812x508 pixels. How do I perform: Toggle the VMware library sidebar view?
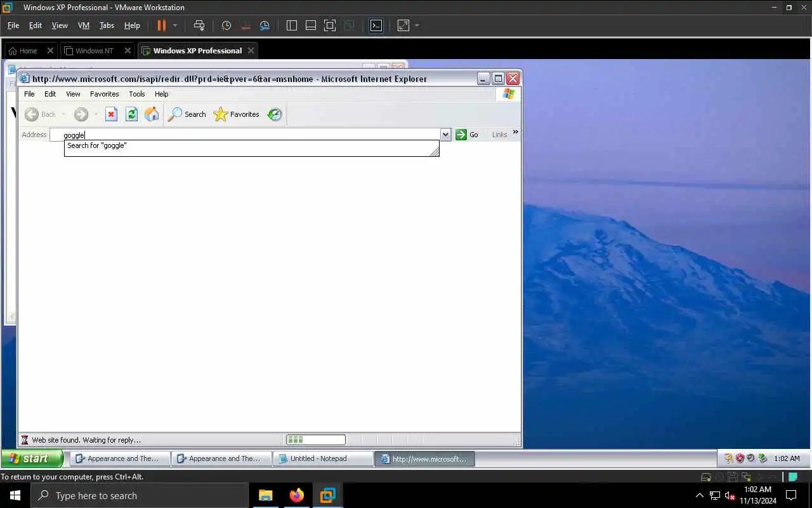tap(292, 25)
